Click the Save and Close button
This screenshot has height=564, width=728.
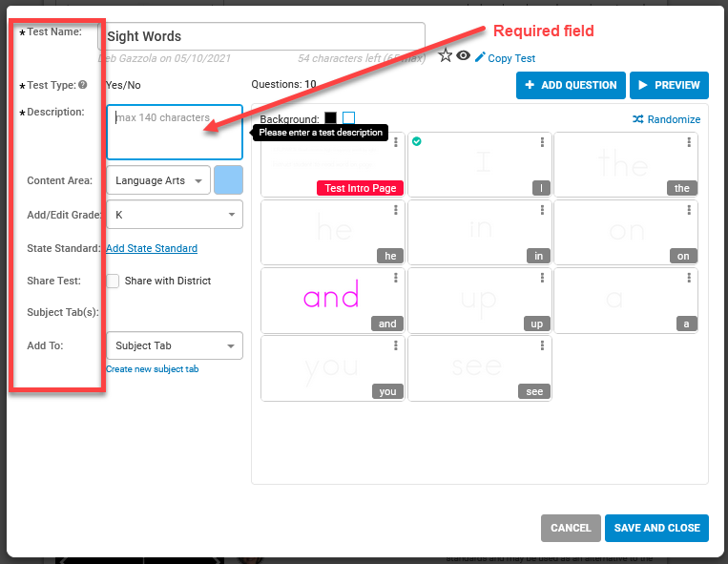point(656,528)
